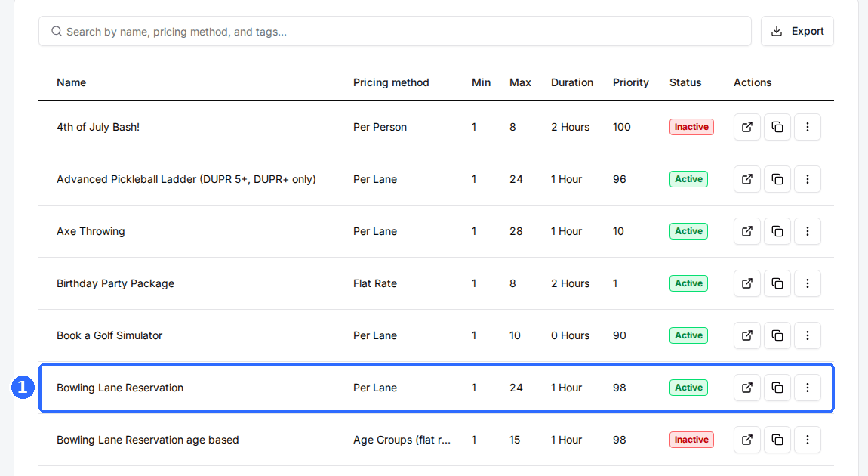The width and height of the screenshot is (868, 476).
Task: Open Advanced Pickleball Ladder external link icon
Action: click(x=746, y=179)
